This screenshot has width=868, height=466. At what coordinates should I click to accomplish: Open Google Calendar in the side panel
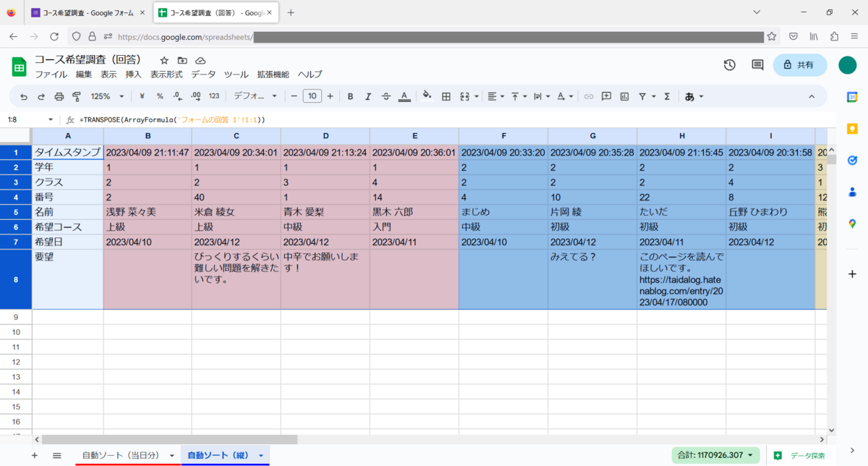click(x=852, y=97)
